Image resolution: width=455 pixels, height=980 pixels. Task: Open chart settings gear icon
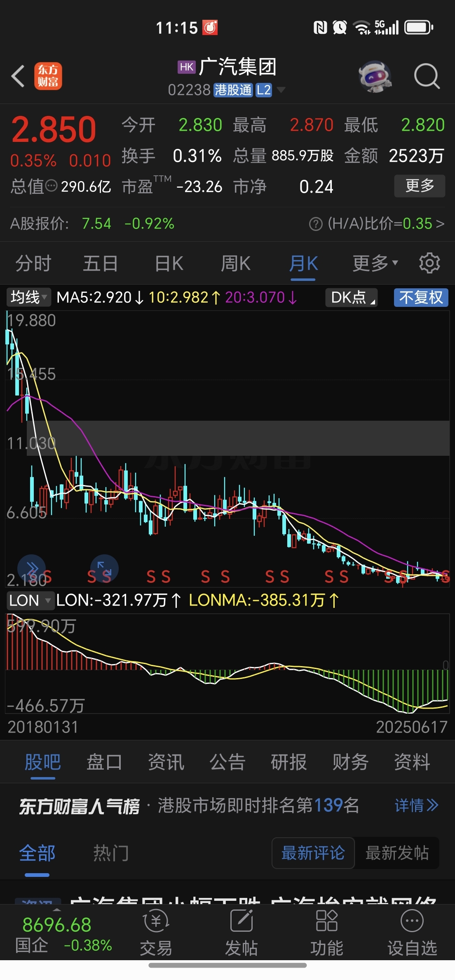pyautogui.click(x=429, y=263)
